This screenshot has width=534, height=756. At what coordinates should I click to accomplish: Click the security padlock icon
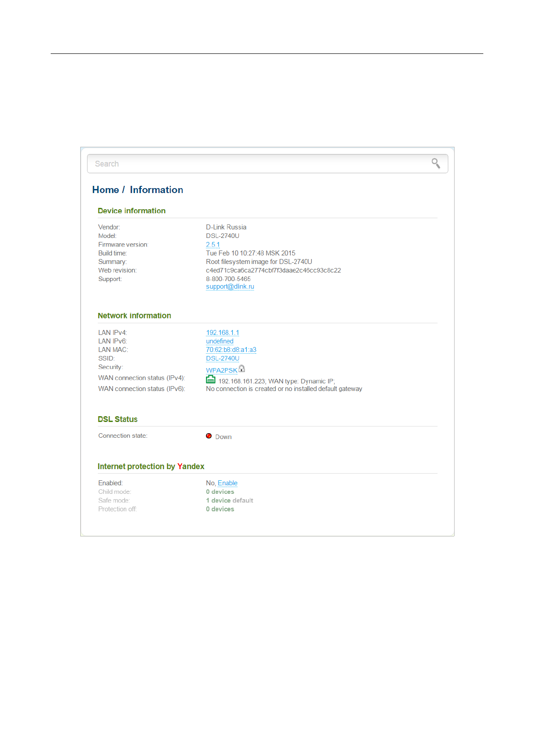(242, 369)
